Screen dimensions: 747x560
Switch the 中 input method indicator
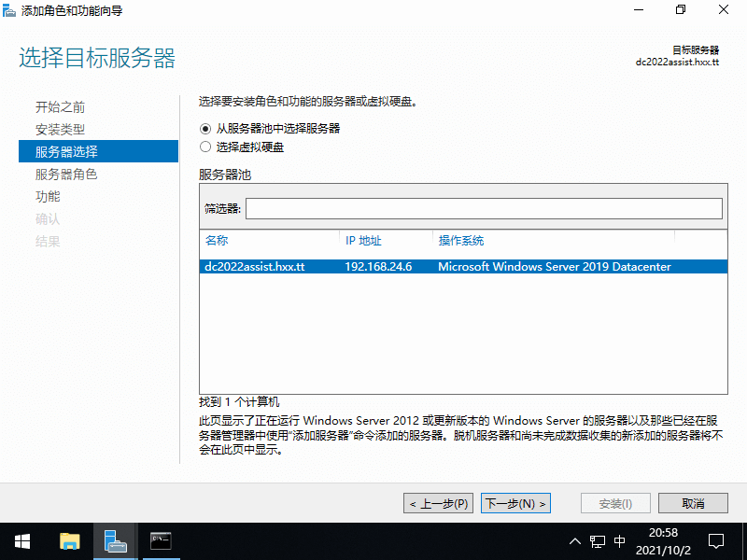[x=619, y=541]
